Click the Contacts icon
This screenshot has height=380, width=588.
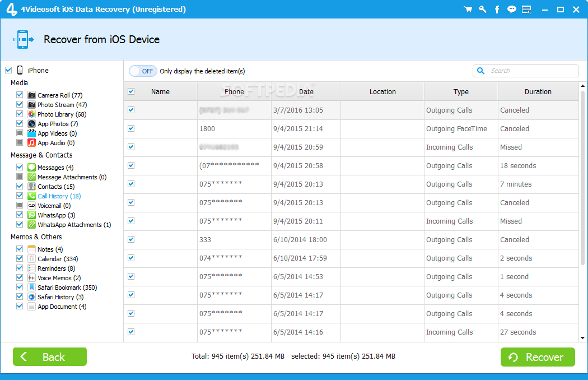[x=32, y=186]
